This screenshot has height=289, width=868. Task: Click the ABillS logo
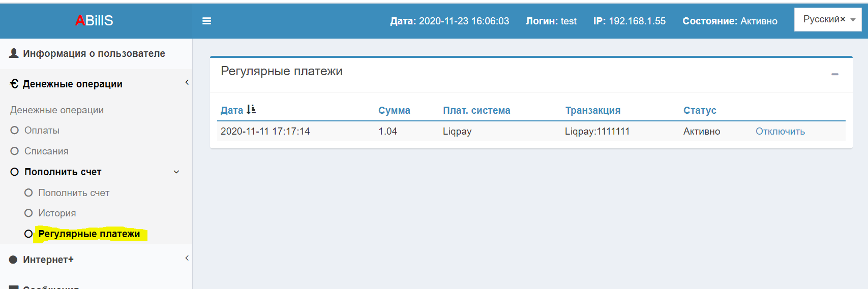pyautogui.click(x=94, y=20)
